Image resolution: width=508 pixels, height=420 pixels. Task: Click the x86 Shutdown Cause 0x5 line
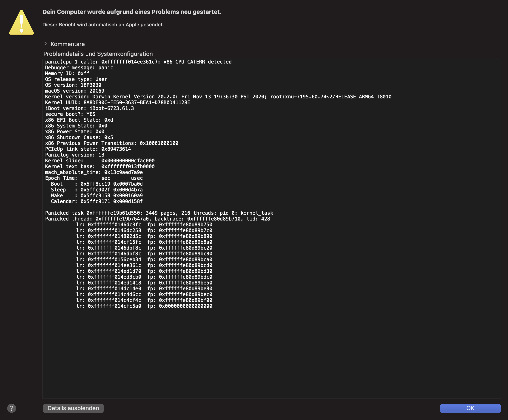click(79, 137)
